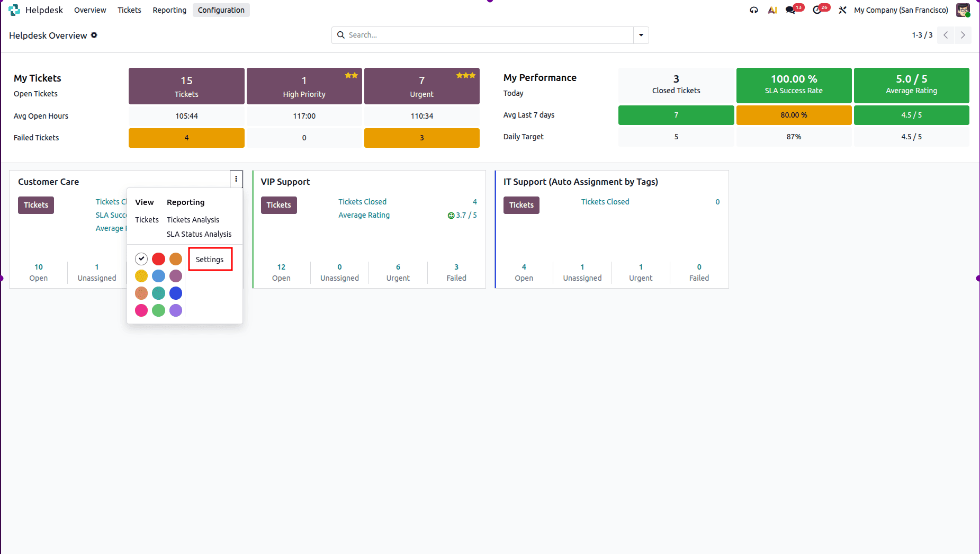Close the Customer Care kebab menu icon
Screen dimensions: 980x554
click(x=236, y=179)
